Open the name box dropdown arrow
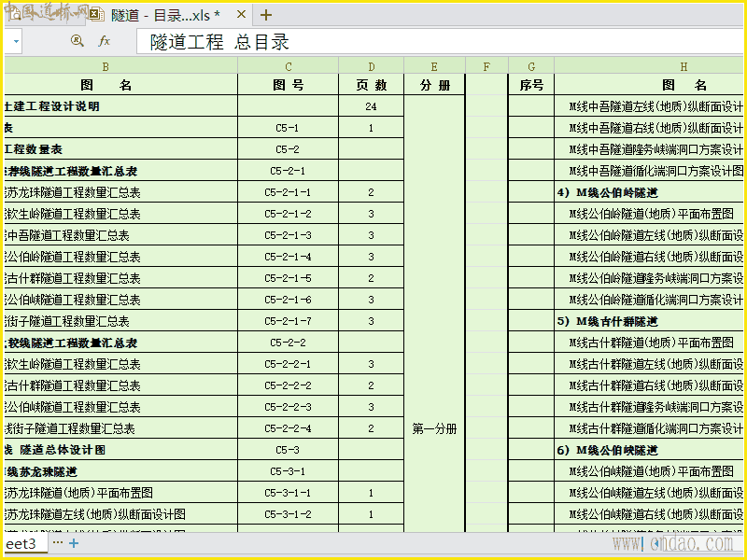The width and height of the screenshot is (747, 560). click(16, 41)
